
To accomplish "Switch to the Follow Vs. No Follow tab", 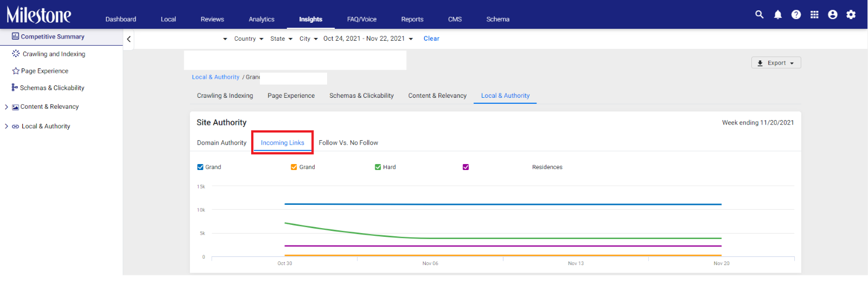I will [348, 143].
